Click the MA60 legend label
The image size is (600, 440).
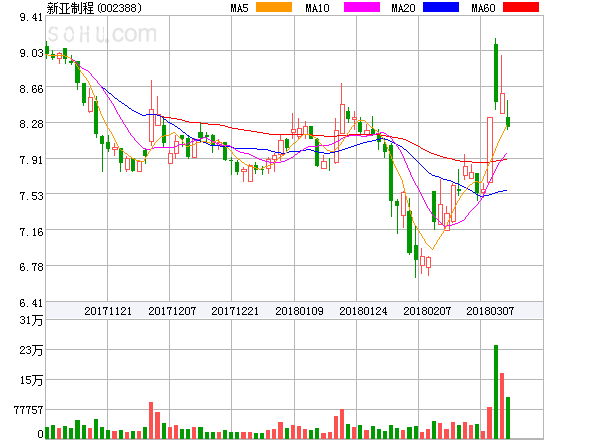tap(483, 8)
